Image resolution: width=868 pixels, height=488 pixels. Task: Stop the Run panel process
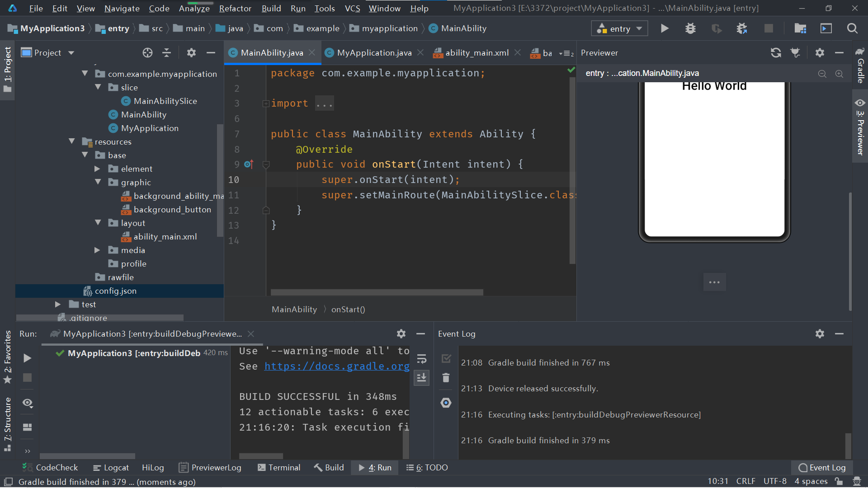coord(27,378)
